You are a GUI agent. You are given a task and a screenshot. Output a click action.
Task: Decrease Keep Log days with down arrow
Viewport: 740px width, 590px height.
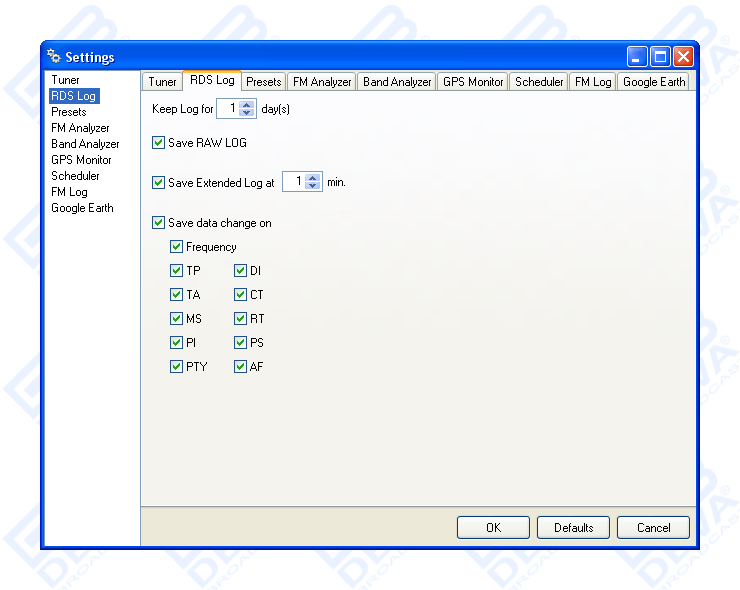248,113
